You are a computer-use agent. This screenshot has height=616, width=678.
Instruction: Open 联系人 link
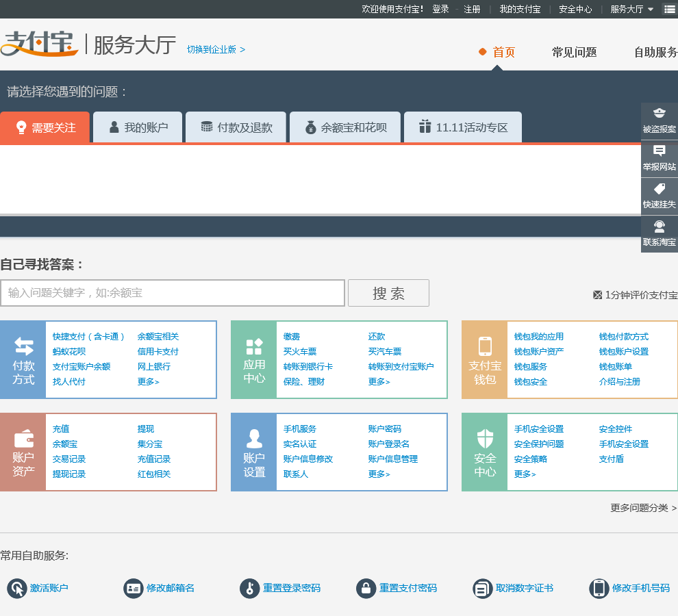click(296, 474)
